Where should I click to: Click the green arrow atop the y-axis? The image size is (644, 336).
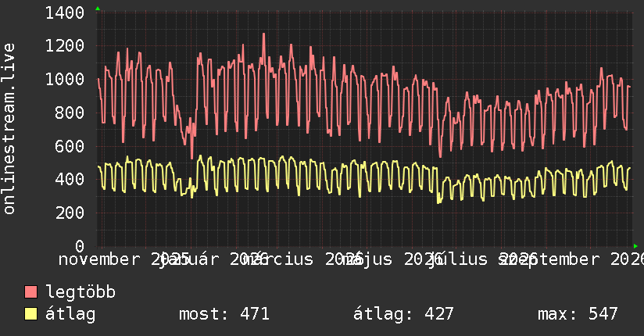(x=98, y=9)
